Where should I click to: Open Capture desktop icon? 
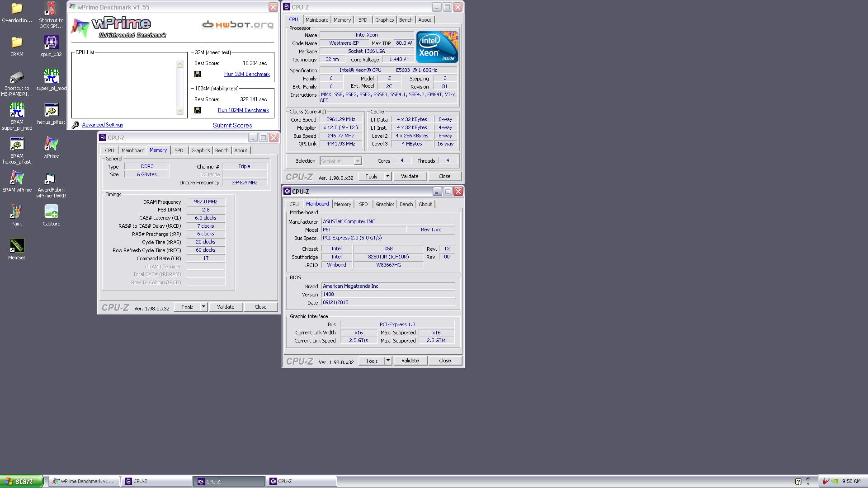pos(51,216)
